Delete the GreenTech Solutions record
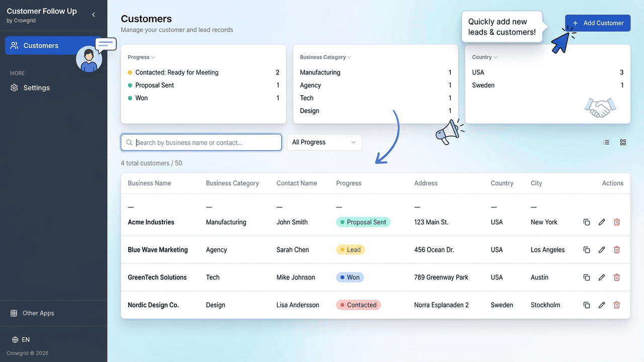The width and height of the screenshot is (644, 362). tap(617, 278)
